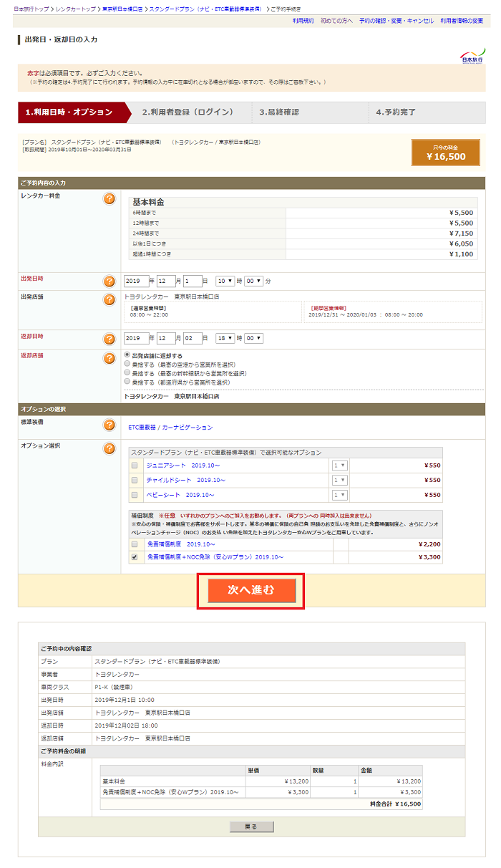This screenshot has width=501, height=868.
Task: Expand return hour dropdown showing 18
Action: tap(225, 339)
